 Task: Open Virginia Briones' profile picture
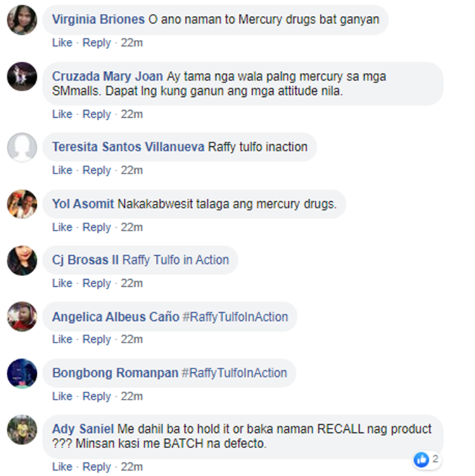pos(22,20)
